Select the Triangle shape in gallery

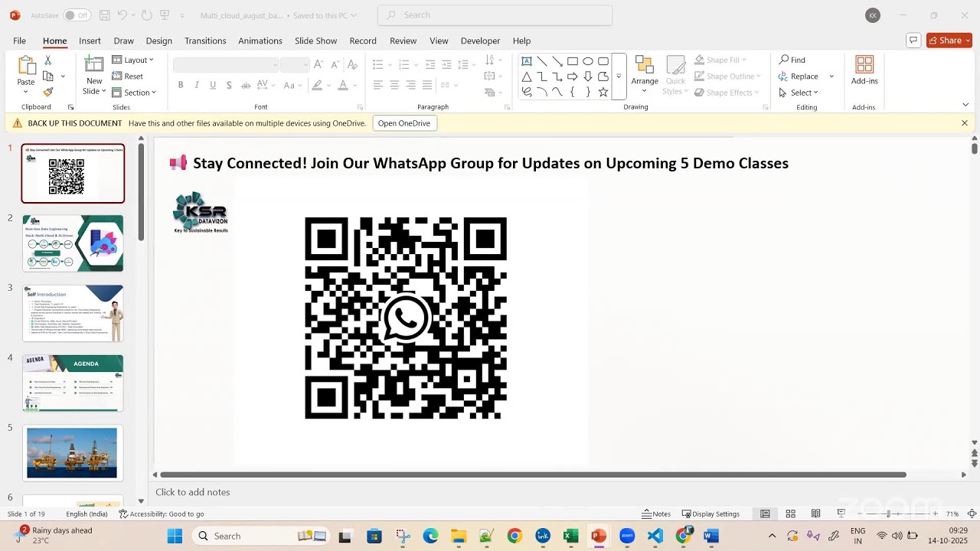pos(527,77)
